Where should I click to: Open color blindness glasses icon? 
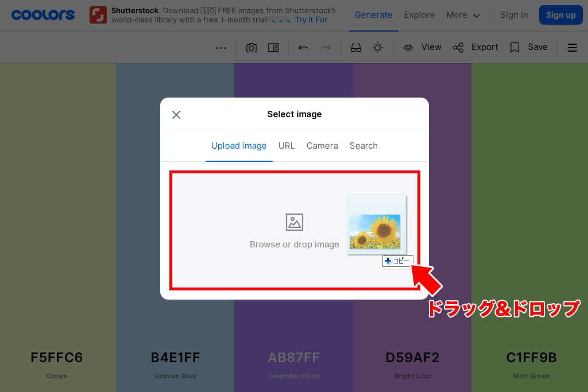point(356,48)
